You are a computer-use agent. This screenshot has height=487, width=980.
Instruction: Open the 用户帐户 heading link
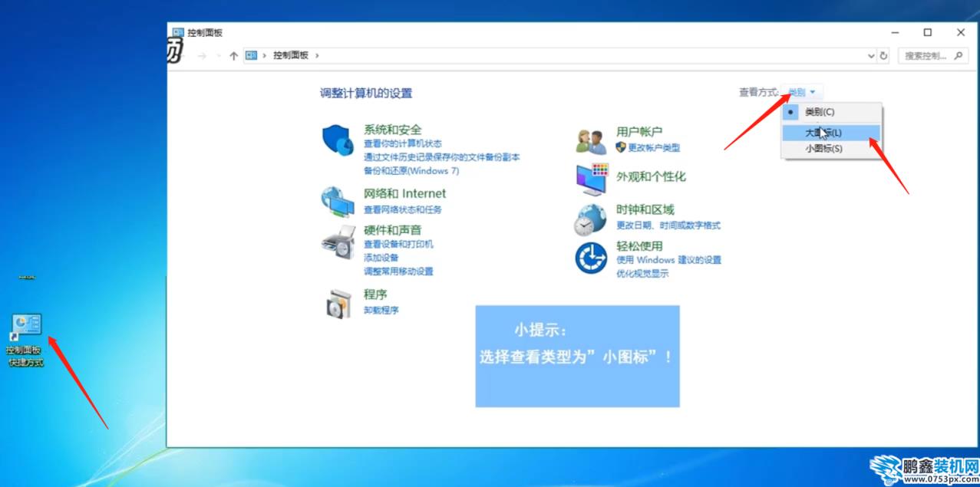pyautogui.click(x=639, y=132)
